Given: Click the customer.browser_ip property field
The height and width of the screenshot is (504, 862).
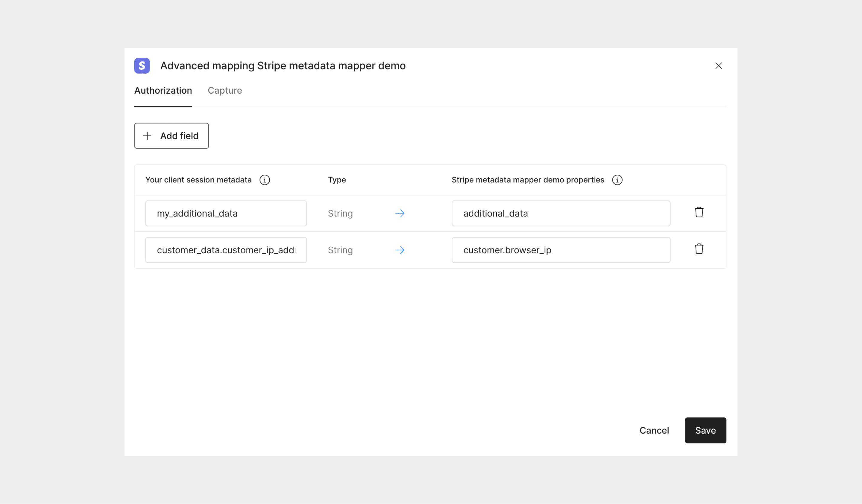Looking at the screenshot, I should pos(561,250).
